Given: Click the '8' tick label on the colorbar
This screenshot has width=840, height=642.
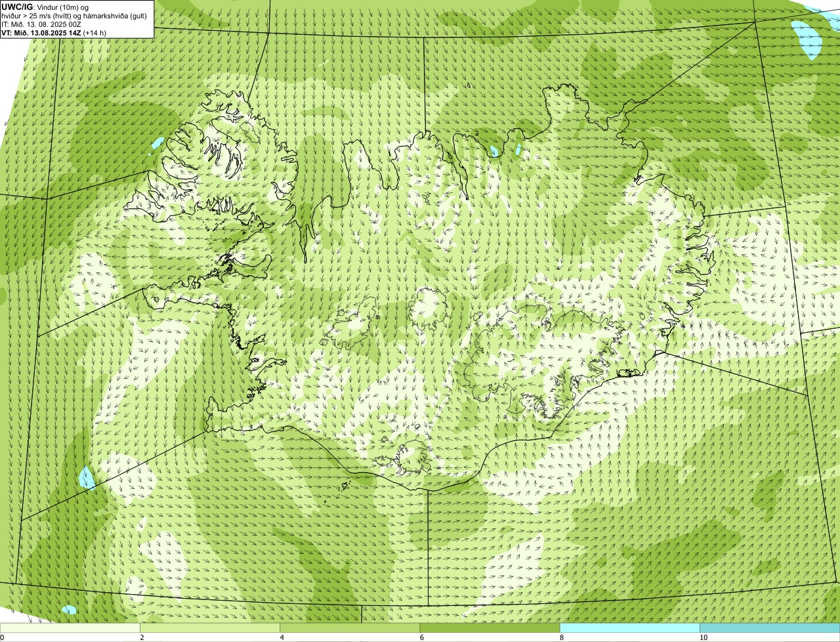Looking at the screenshot, I should pyautogui.click(x=562, y=637).
